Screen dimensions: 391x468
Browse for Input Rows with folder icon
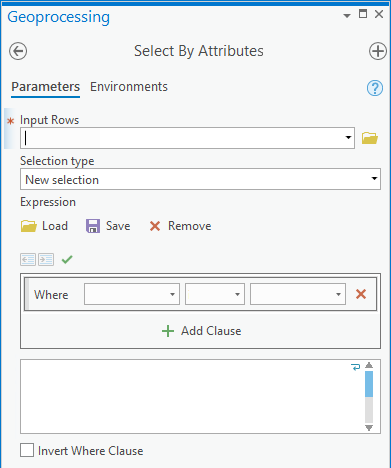pyautogui.click(x=370, y=138)
